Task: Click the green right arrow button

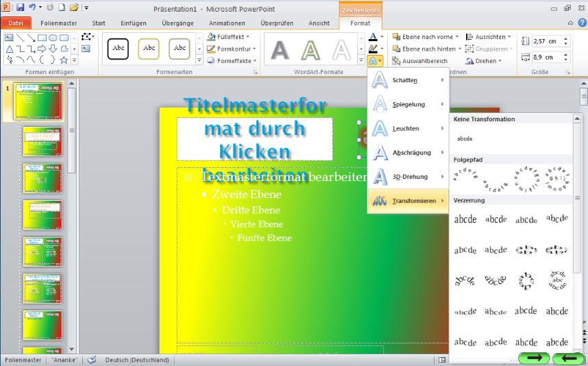Action: tap(535, 358)
